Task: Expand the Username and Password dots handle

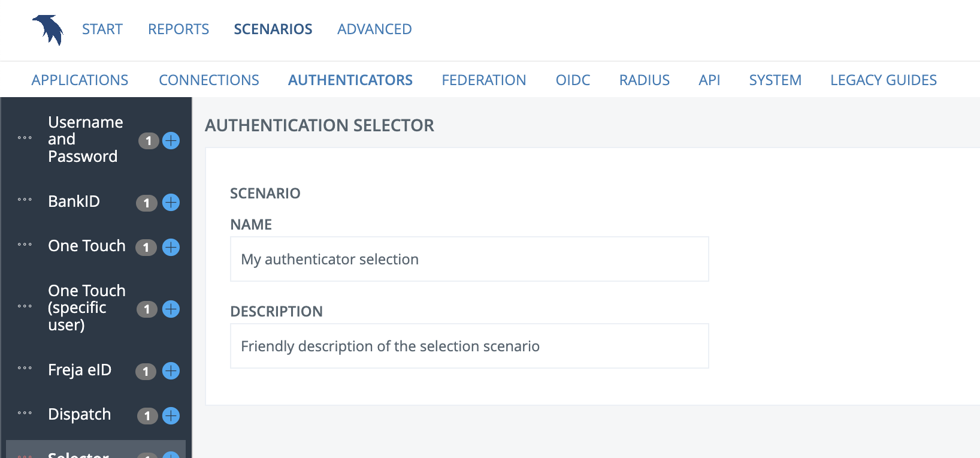Action: coord(25,138)
